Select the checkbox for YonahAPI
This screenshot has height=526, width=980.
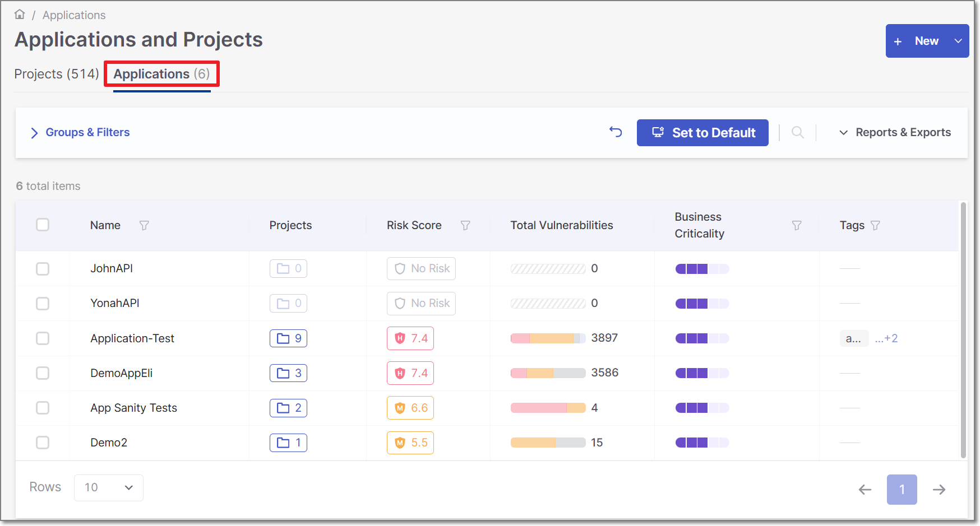click(43, 303)
